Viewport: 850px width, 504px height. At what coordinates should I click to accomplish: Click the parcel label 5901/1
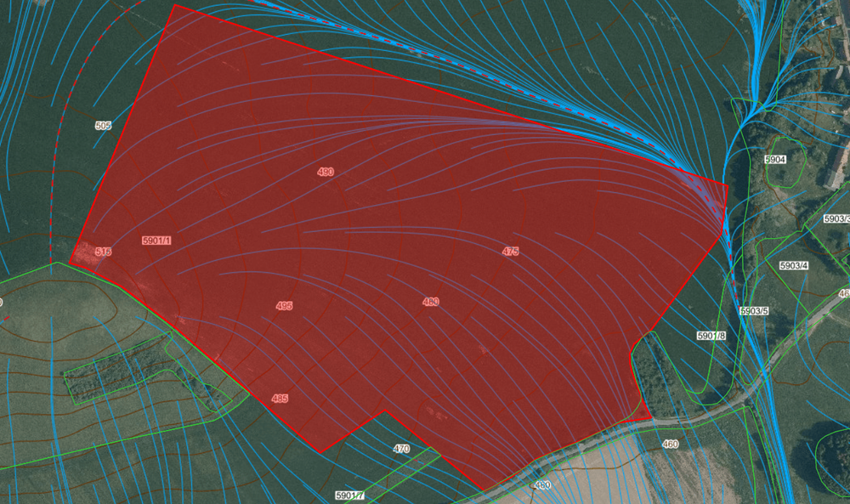click(x=156, y=240)
